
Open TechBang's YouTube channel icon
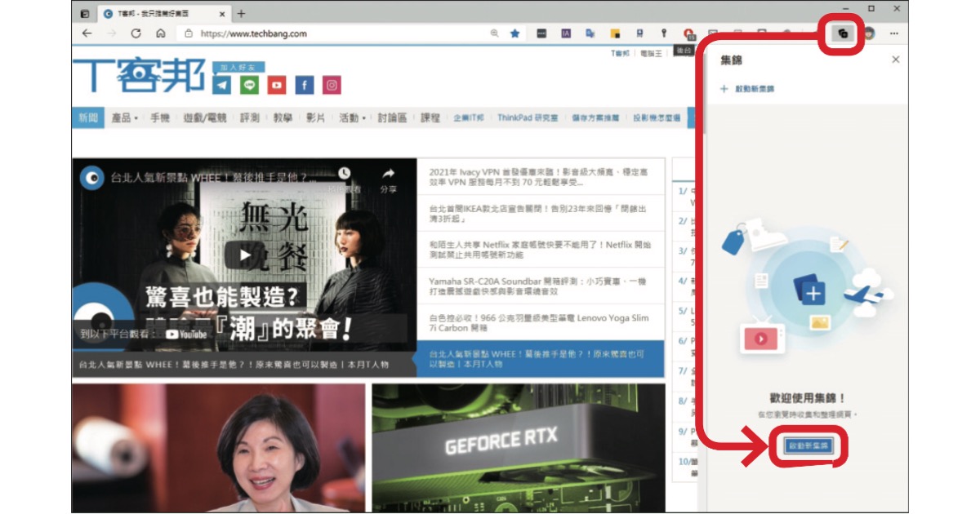(277, 85)
